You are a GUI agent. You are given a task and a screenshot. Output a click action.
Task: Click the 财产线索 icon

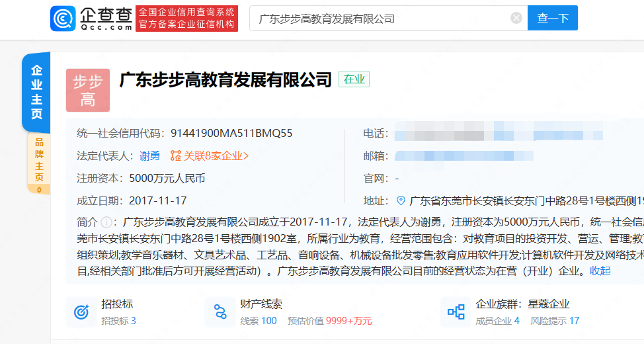click(220, 312)
